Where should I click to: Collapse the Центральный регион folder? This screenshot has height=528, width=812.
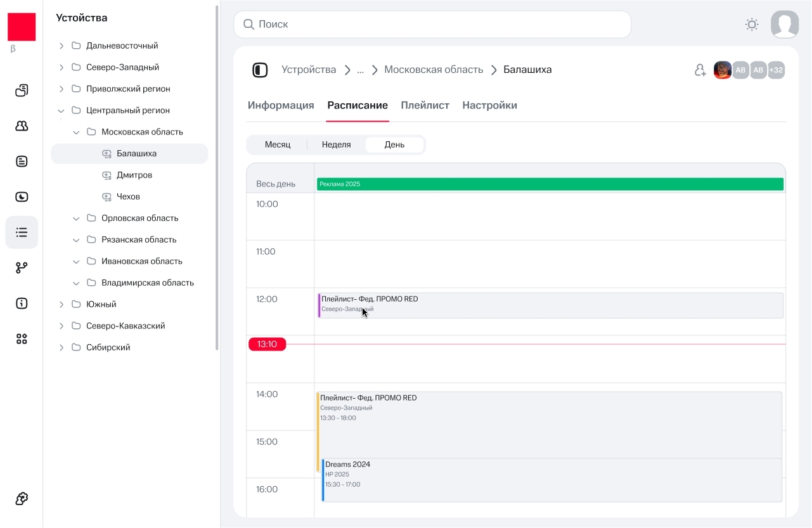tap(61, 110)
